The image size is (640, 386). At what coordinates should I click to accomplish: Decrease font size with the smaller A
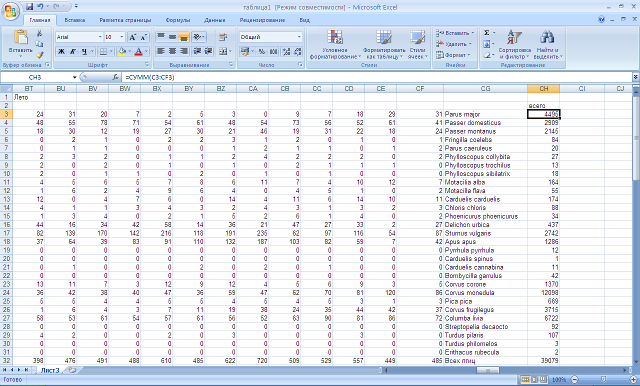pyautogui.click(x=143, y=37)
